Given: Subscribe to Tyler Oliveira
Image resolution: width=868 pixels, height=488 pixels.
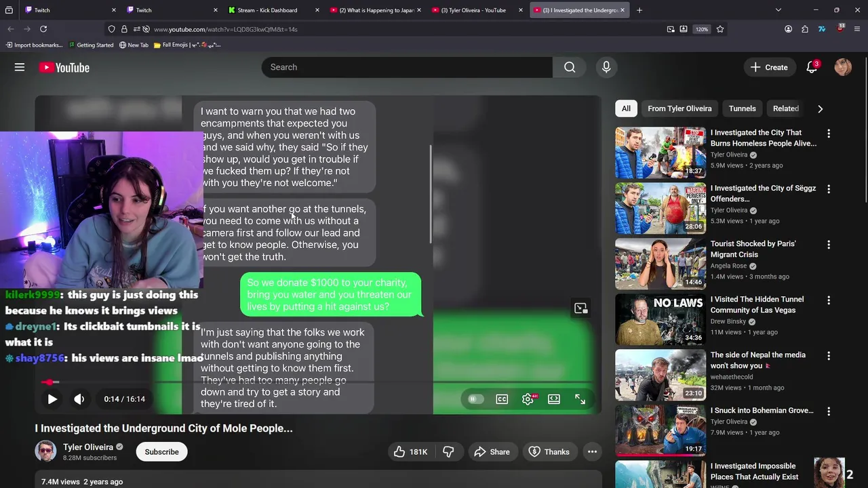Looking at the screenshot, I should tap(161, 452).
